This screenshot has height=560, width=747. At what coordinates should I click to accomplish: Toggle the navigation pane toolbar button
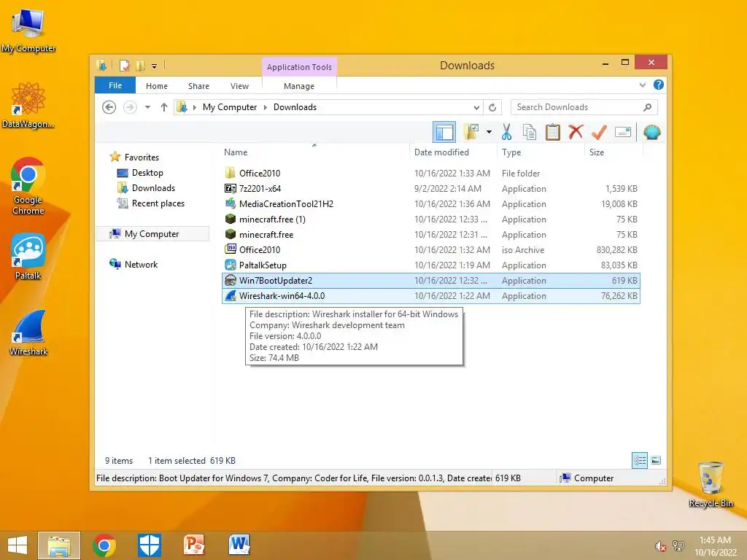(444, 132)
